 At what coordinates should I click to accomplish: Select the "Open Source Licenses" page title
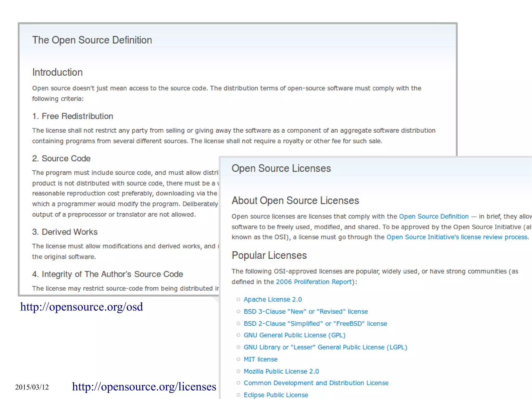(281, 168)
